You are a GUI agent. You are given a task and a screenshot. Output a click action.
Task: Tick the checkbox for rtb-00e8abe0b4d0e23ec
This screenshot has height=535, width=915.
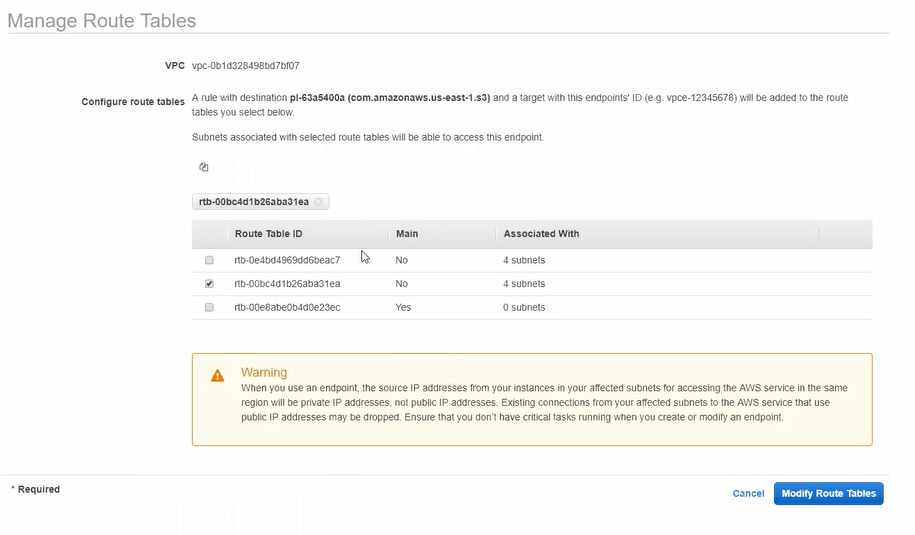pos(209,308)
